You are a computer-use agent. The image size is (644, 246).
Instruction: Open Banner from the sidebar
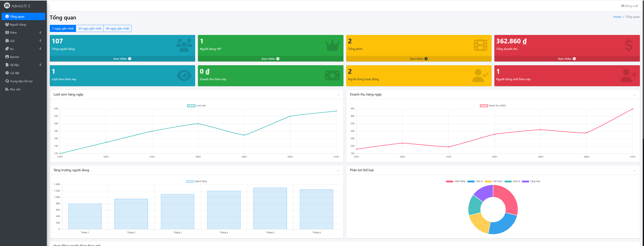tap(14, 57)
